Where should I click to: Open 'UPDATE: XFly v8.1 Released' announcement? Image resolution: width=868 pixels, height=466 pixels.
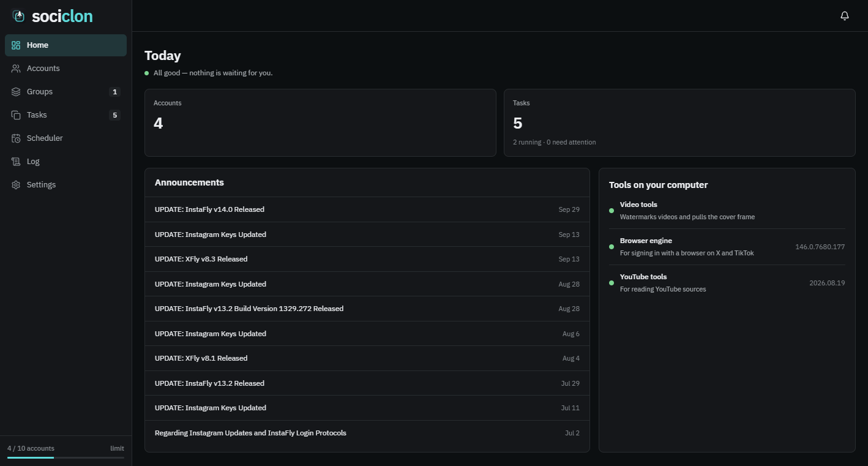(x=367, y=358)
